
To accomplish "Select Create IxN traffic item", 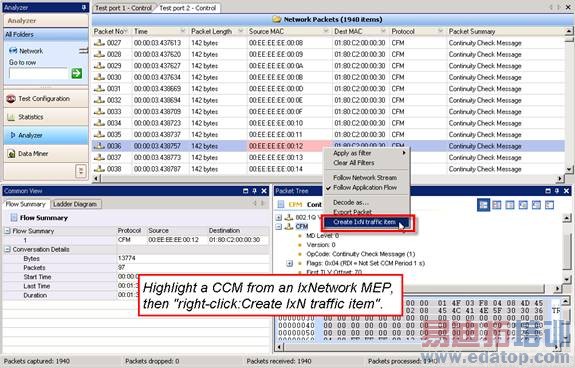I will pos(367,222).
